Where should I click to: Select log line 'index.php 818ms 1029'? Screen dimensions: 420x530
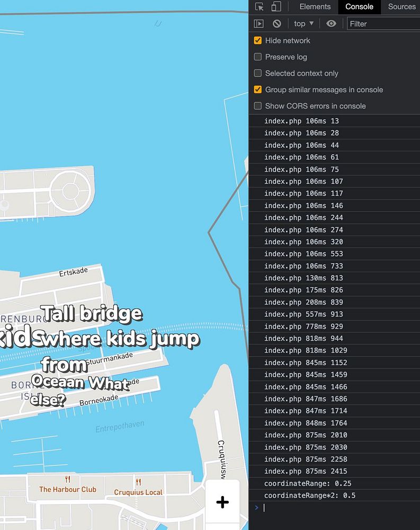tap(335, 350)
